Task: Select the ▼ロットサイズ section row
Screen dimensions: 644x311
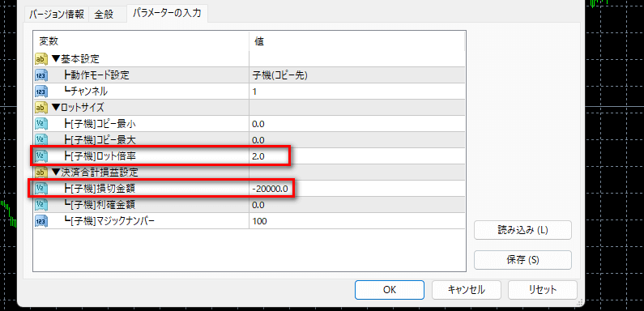Action: click(249, 108)
